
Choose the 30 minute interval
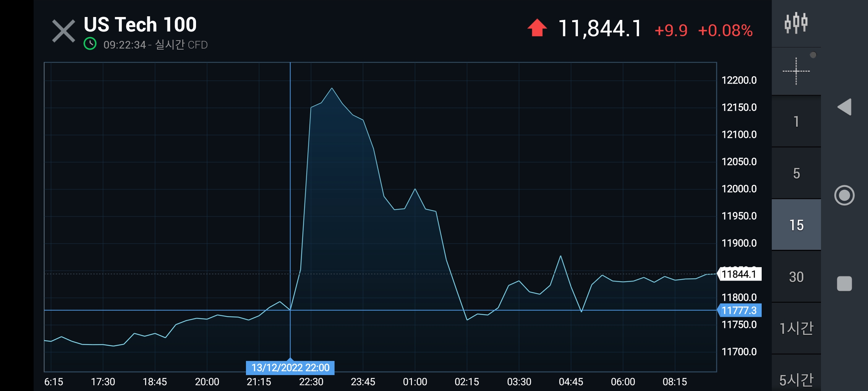point(796,277)
